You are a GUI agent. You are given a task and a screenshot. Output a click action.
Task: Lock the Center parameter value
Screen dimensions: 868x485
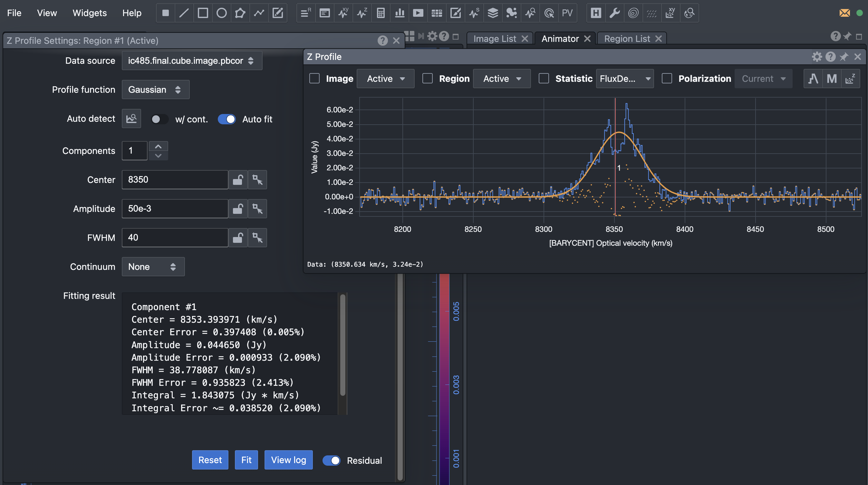pyautogui.click(x=238, y=180)
